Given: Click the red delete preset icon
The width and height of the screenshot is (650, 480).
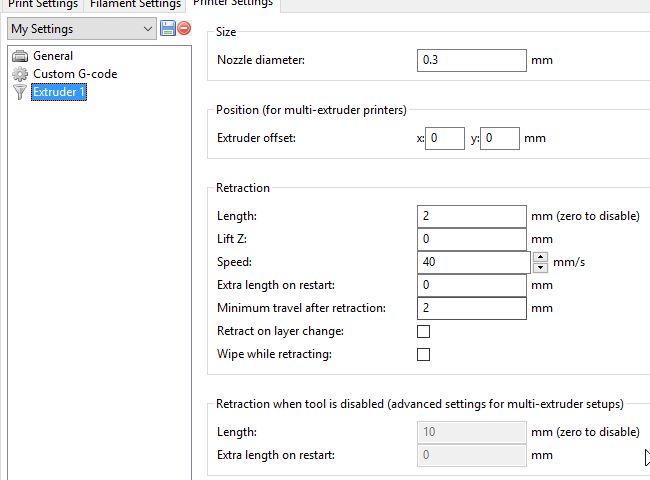Looking at the screenshot, I should pyautogui.click(x=184, y=29).
